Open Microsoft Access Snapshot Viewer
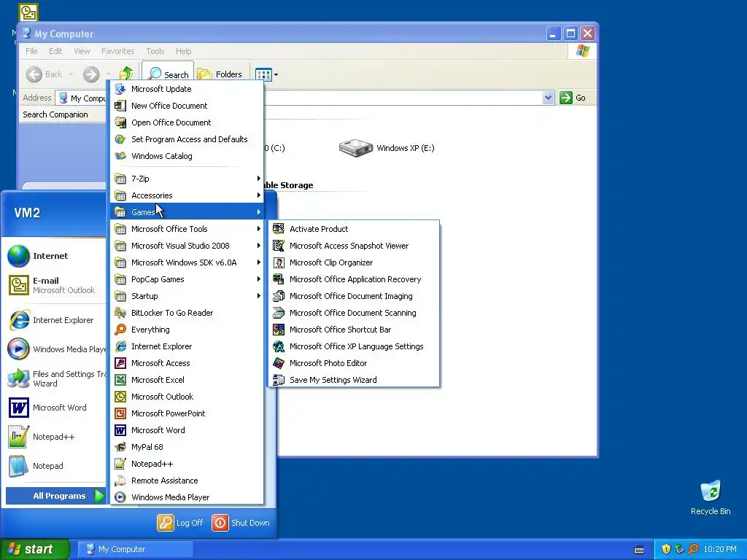Viewport: 747px width, 560px height. coord(354,246)
